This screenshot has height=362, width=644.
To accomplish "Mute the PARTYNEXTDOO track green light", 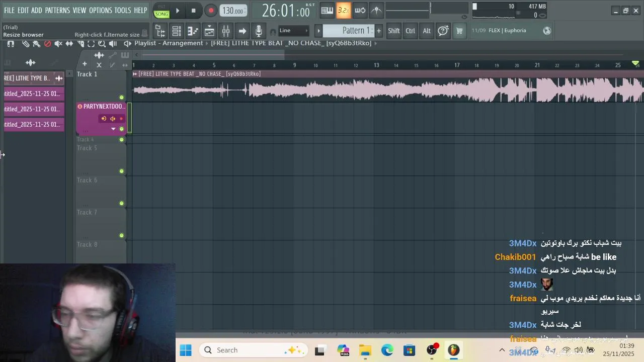I will click(x=121, y=129).
